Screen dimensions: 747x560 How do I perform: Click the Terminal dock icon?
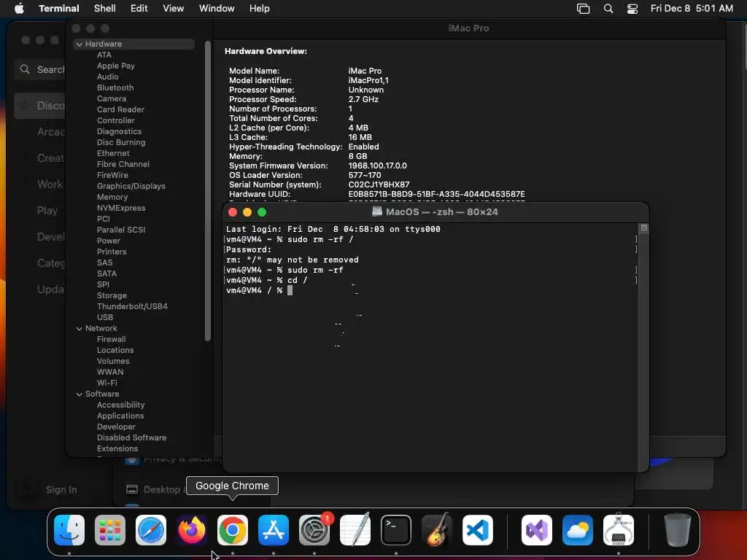pyautogui.click(x=396, y=530)
